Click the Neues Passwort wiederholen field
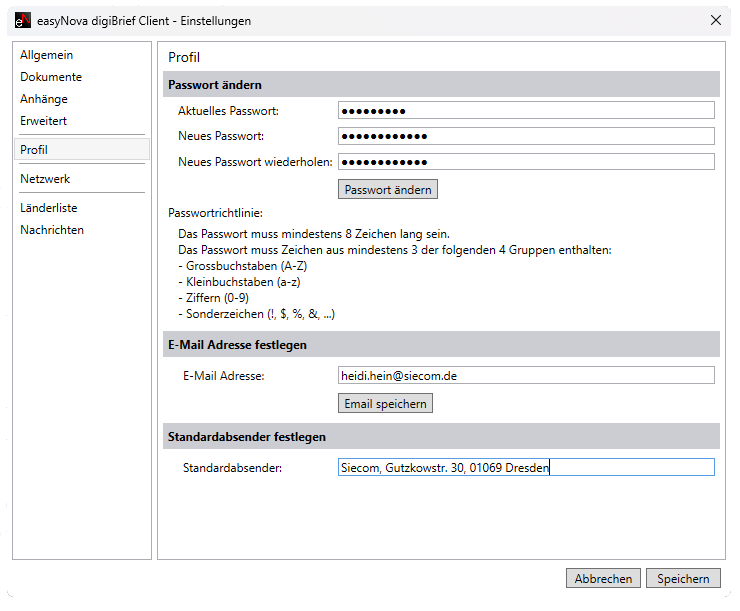This screenshot has height=611, width=740. 526,162
